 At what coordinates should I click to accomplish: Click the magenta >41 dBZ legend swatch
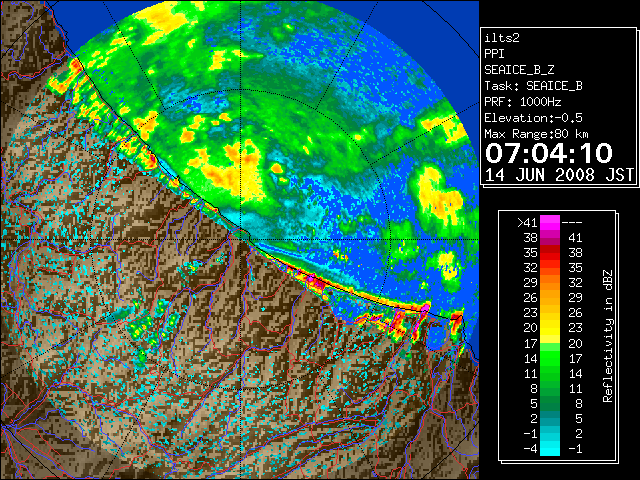550,223
